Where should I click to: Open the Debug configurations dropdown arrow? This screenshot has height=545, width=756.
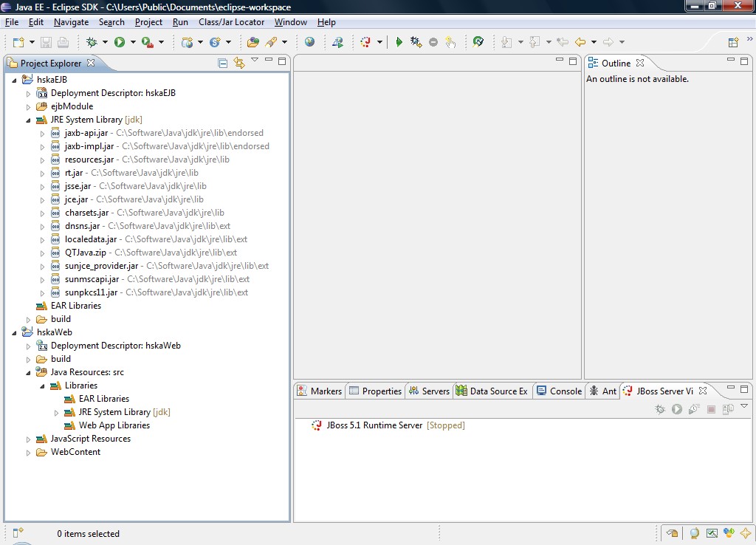(105, 42)
